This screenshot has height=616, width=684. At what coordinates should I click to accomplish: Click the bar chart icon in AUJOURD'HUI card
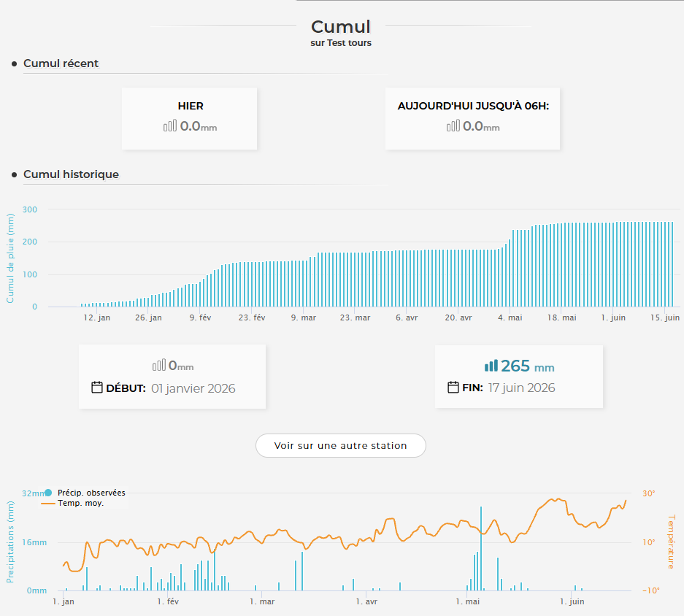(x=453, y=126)
